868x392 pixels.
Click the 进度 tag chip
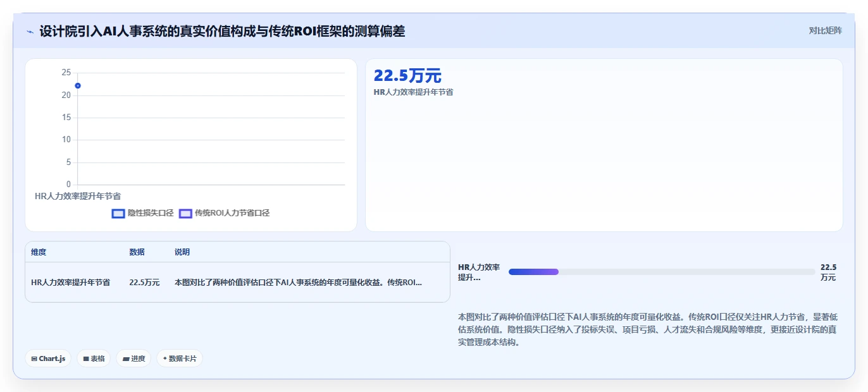click(133, 358)
